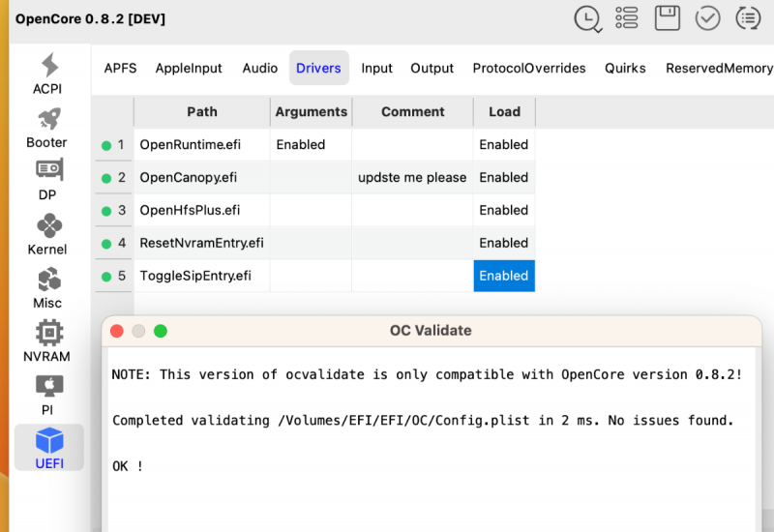Open the ACPI section in sidebar
774x532 pixels.
pyautogui.click(x=47, y=74)
